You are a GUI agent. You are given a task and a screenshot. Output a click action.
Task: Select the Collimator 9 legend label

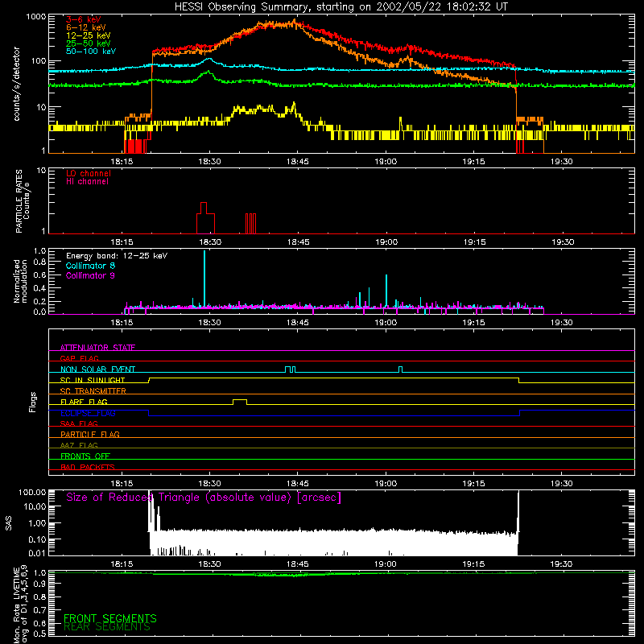(x=90, y=275)
